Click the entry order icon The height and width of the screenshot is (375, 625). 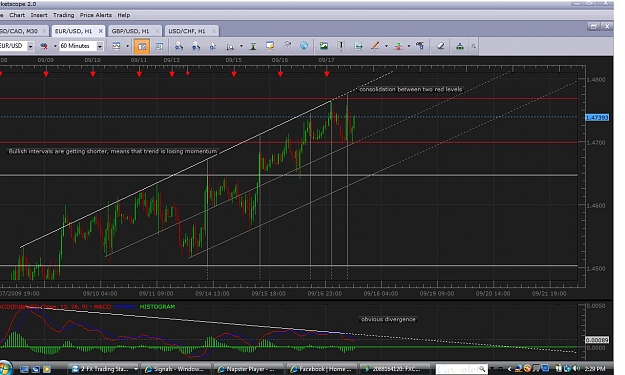pos(213,46)
